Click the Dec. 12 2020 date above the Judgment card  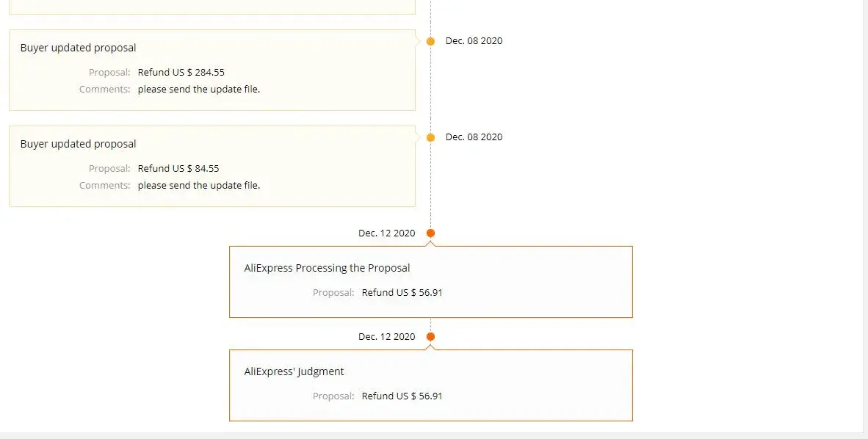(x=386, y=337)
